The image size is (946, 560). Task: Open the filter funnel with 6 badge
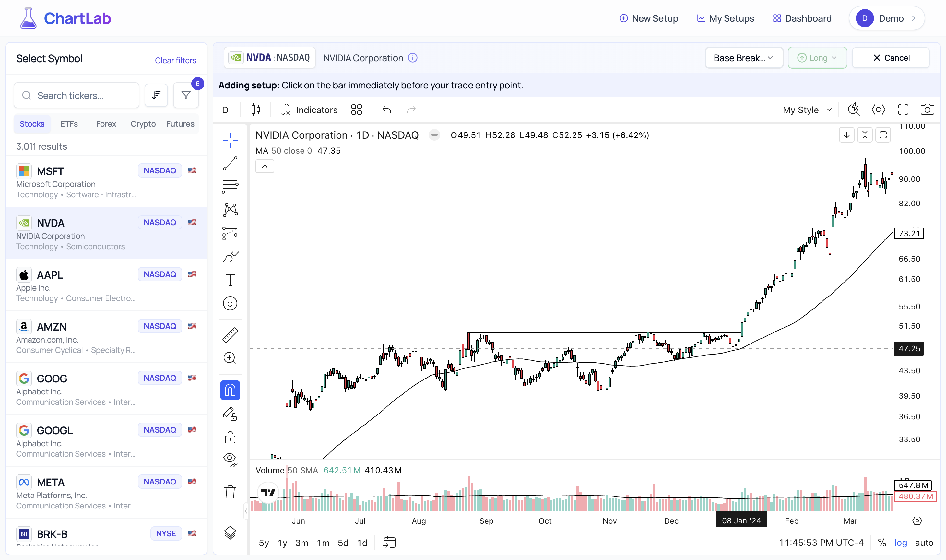tap(186, 96)
